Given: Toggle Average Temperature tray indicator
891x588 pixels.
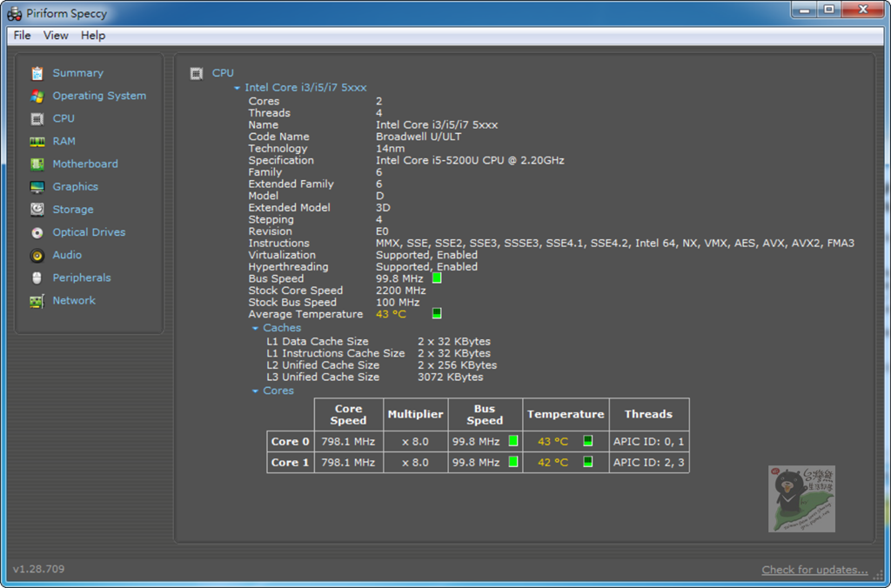Looking at the screenshot, I should (x=437, y=313).
